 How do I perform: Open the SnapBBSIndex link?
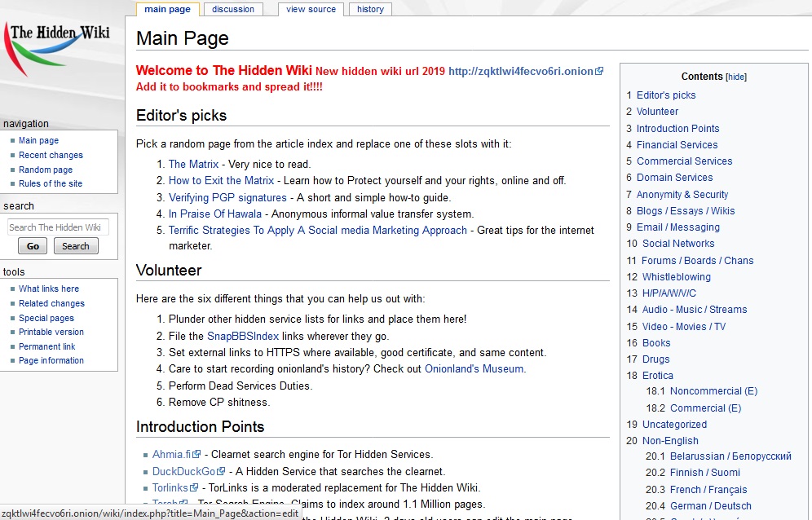click(x=243, y=336)
